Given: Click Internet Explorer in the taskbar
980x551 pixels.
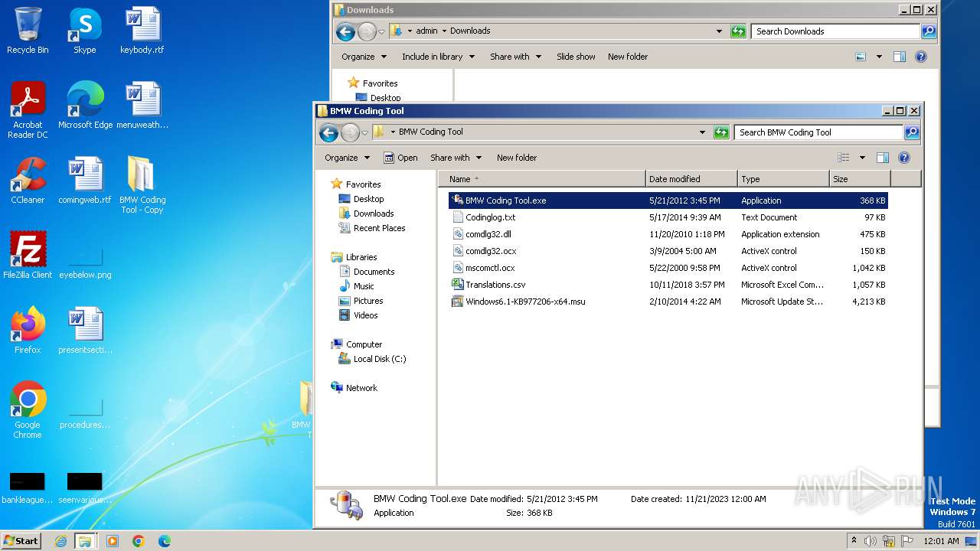Looking at the screenshot, I should [60, 541].
